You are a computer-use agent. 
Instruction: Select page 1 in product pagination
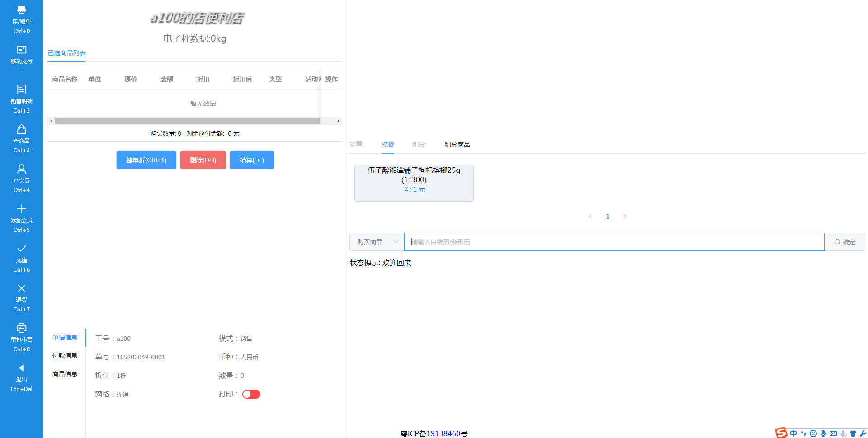tap(608, 217)
